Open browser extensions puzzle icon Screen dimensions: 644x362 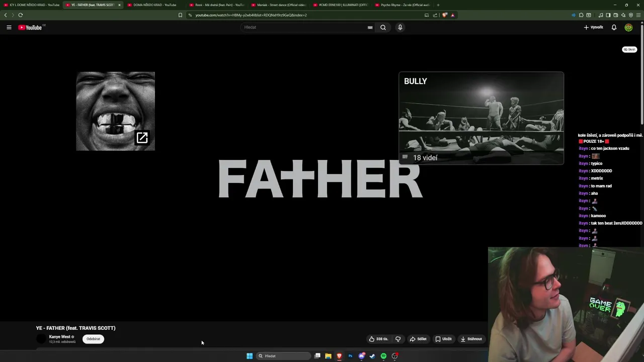[x=581, y=15]
